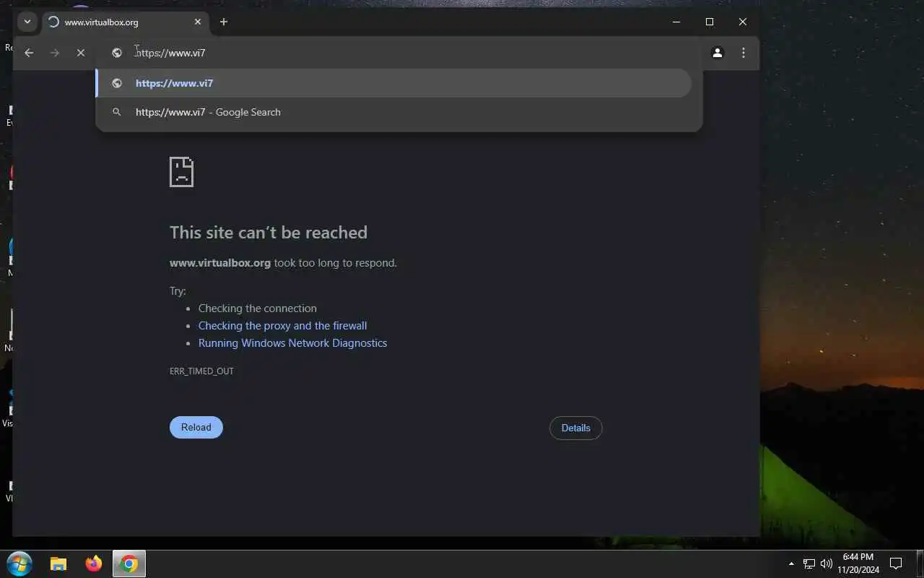This screenshot has height=578, width=924.
Task: Click the forward navigation arrow
Action: [x=55, y=53]
